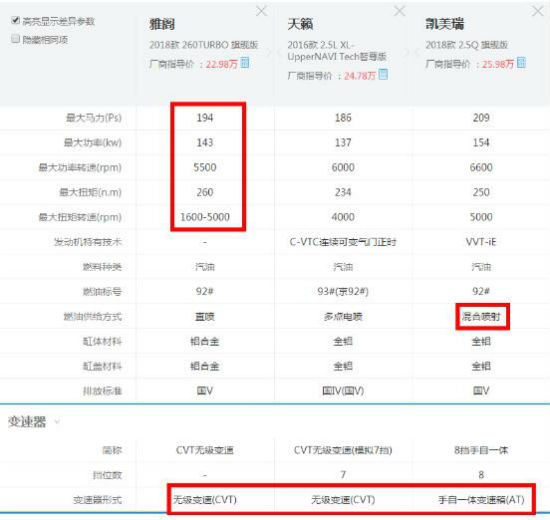
Task: Click the right arrow beside the 雅阁 column
Action: pyautogui.click(x=269, y=53)
